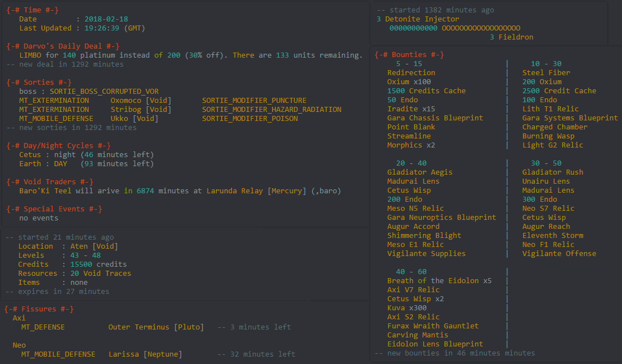Click the Time section header
The height and width of the screenshot is (364, 622).
[33, 10]
